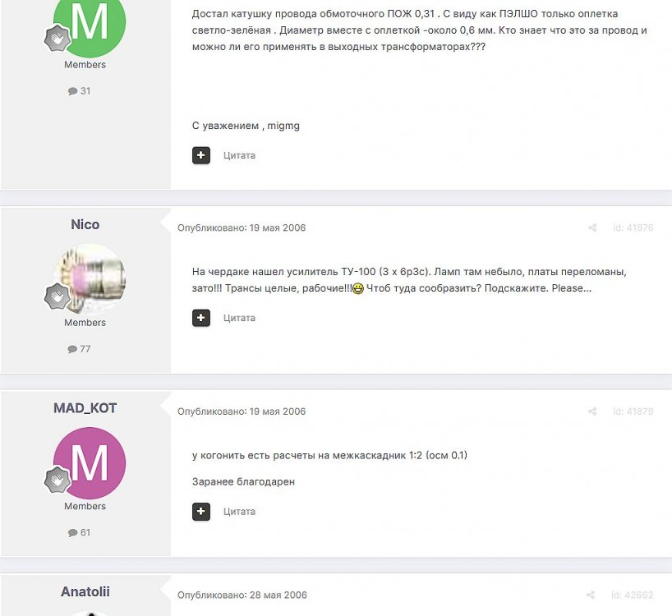Open the post id: 41876 permalink
672x616 pixels.
pyautogui.click(x=633, y=228)
